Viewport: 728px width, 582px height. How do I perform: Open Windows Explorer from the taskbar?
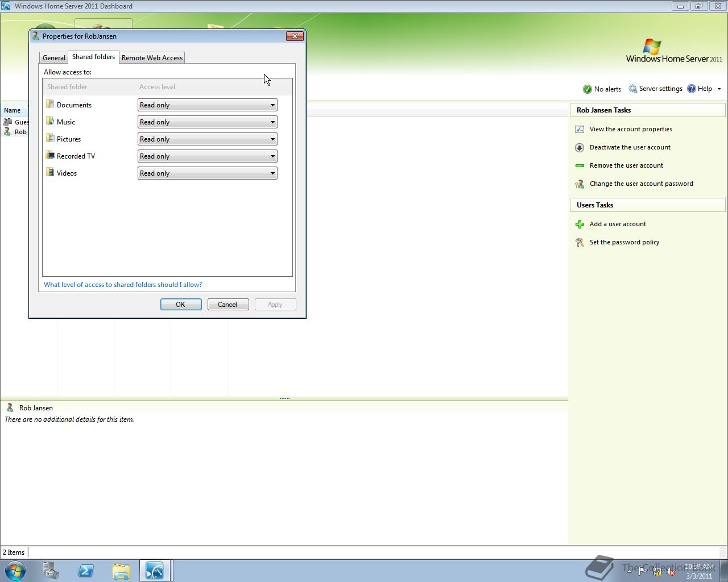pyautogui.click(x=121, y=571)
